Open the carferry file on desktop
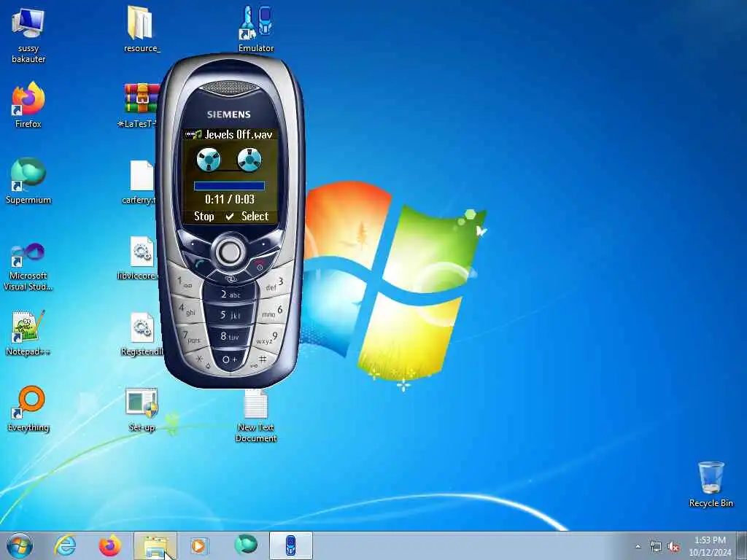Screen dimensions: 747x560 point(141,181)
